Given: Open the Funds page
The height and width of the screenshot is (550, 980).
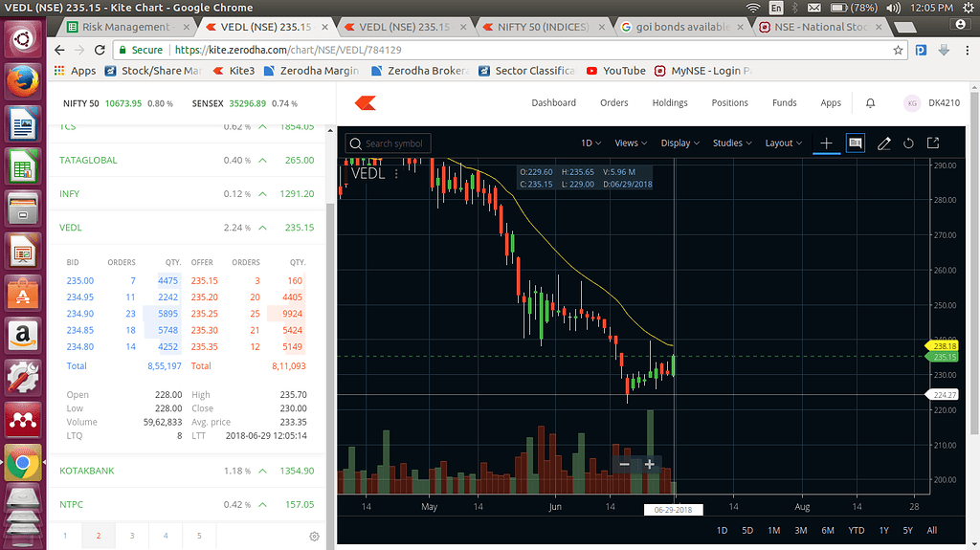Looking at the screenshot, I should [785, 103].
